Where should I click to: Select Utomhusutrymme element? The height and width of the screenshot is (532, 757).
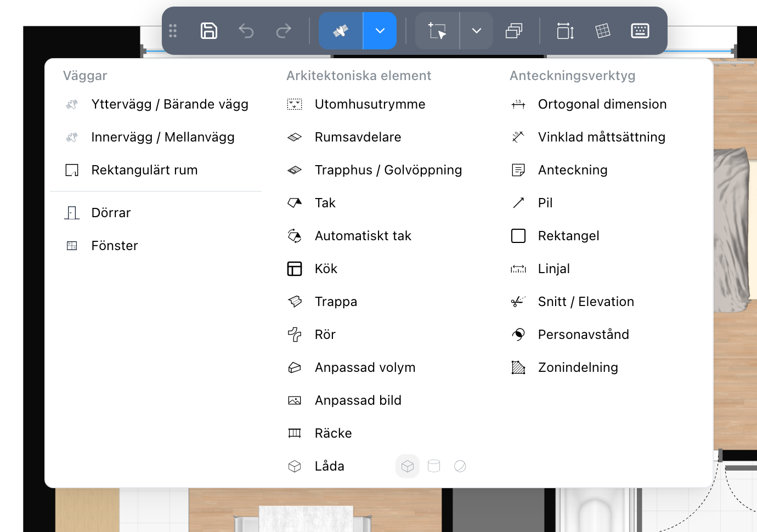coord(357,104)
